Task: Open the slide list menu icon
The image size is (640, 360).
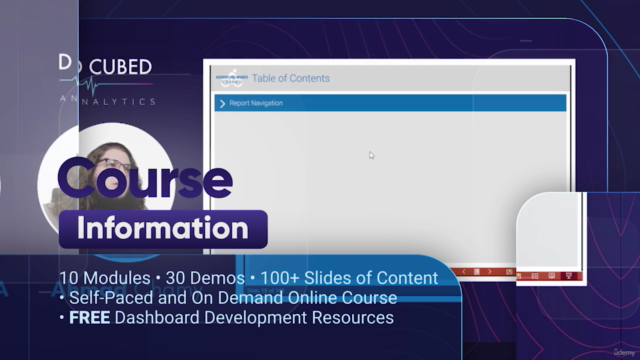Action: pyautogui.click(x=476, y=272)
